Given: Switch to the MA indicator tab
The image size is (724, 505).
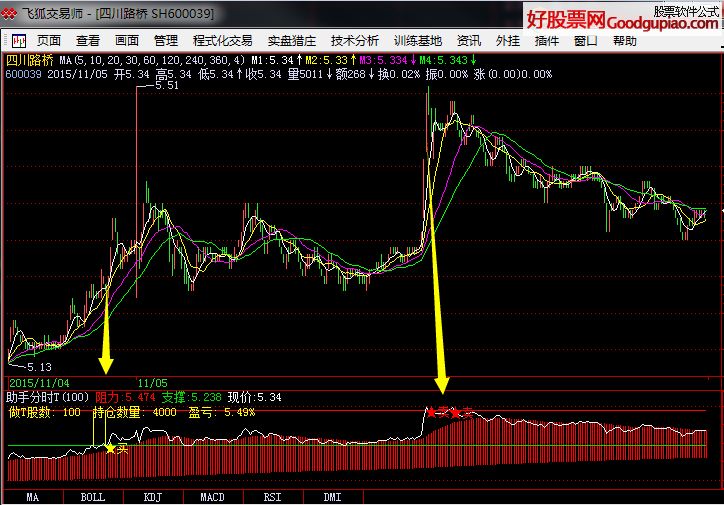Looking at the screenshot, I should [33, 496].
